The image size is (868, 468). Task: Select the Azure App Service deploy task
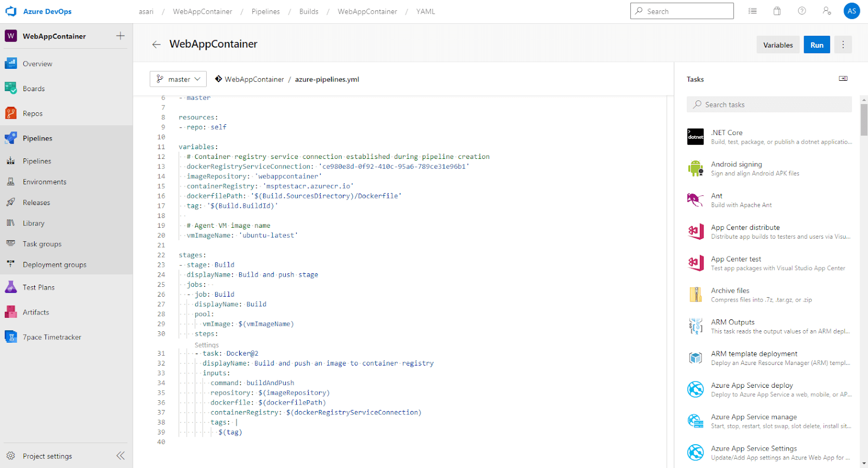(769, 389)
